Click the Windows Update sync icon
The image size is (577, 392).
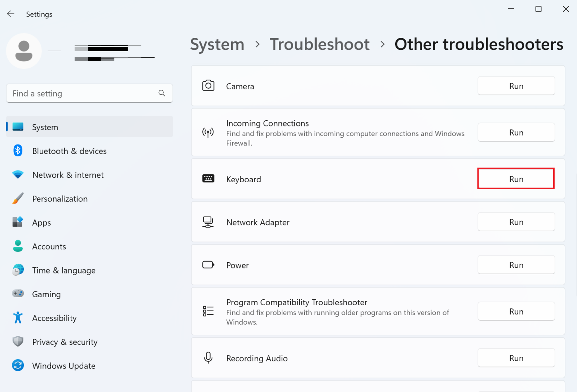[18, 365]
